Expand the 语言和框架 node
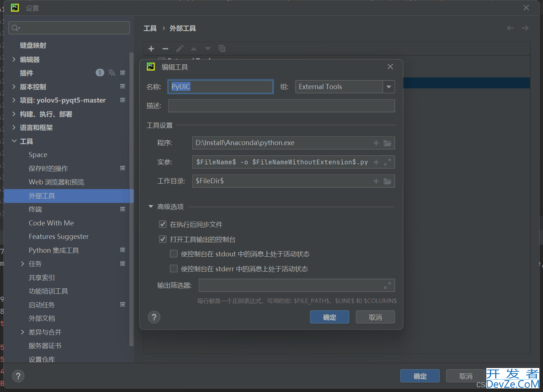Screen dimensions: 543x392 [x=14, y=127]
